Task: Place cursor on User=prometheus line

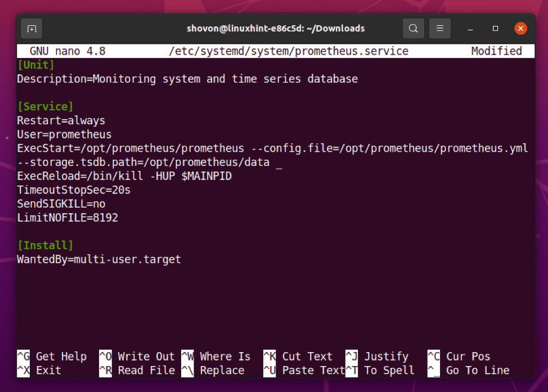Action: (x=64, y=134)
